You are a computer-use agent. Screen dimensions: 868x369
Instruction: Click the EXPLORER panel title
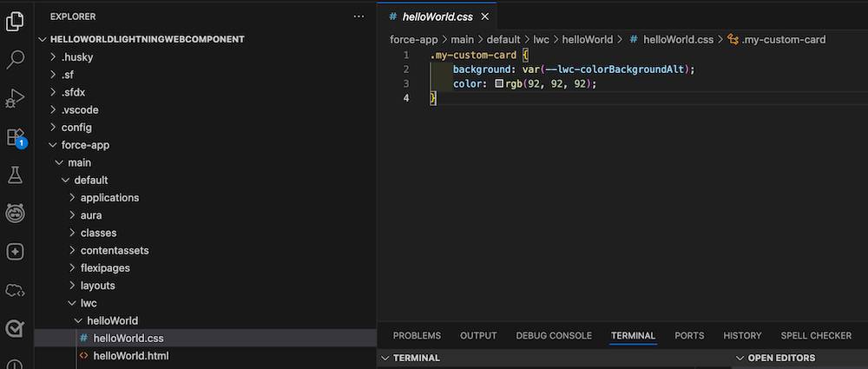click(73, 16)
